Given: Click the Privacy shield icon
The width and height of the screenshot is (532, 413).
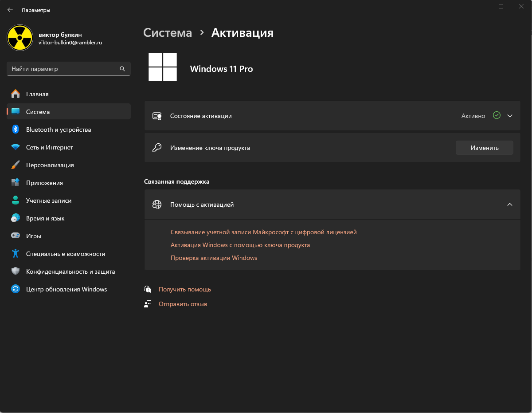Looking at the screenshot, I should [x=16, y=271].
